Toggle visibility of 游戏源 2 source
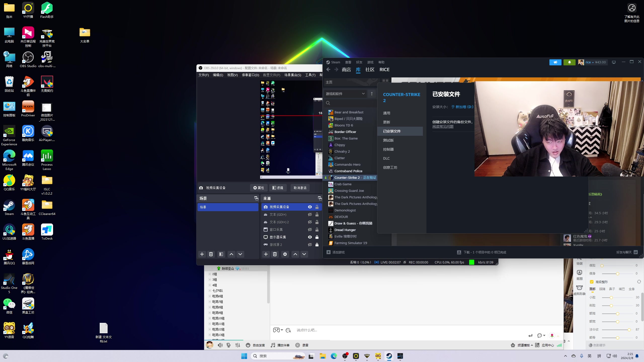 point(310,245)
